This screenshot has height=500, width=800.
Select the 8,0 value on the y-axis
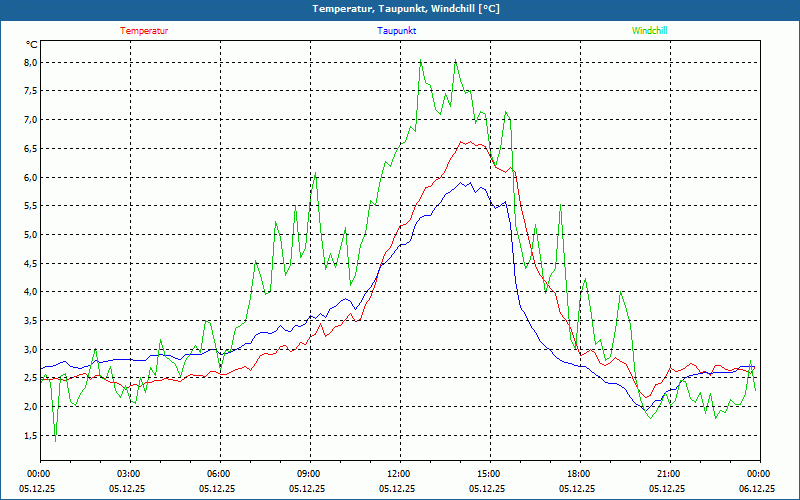point(30,62)
